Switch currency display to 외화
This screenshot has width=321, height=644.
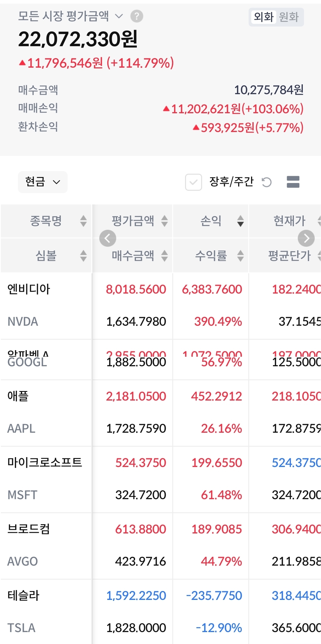point(263,17)
